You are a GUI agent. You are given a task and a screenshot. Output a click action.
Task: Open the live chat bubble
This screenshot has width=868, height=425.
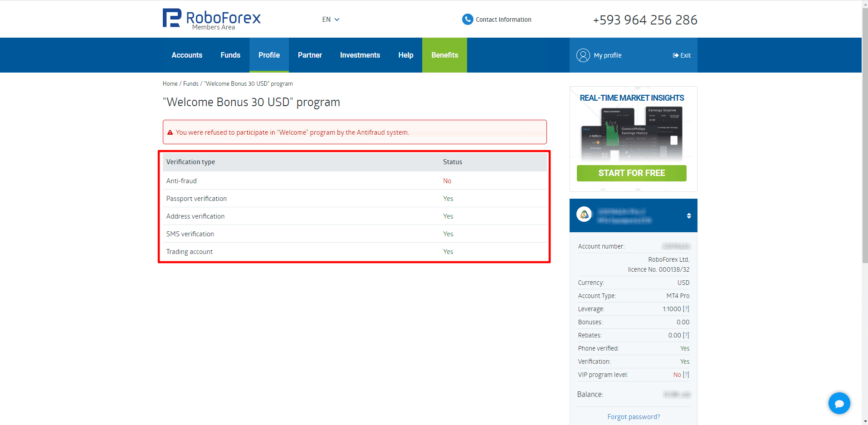(839, 403)
